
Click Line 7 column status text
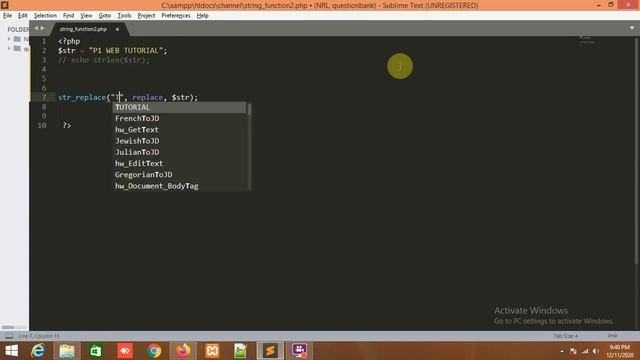(39, 336)
